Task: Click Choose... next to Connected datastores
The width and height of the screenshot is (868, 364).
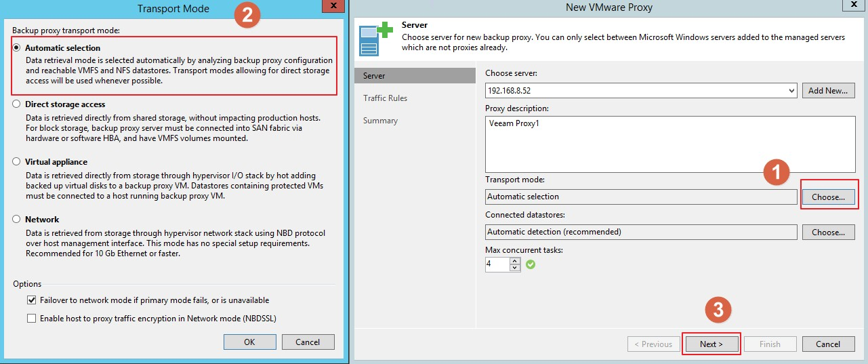Action: click(x=827, y=232)
